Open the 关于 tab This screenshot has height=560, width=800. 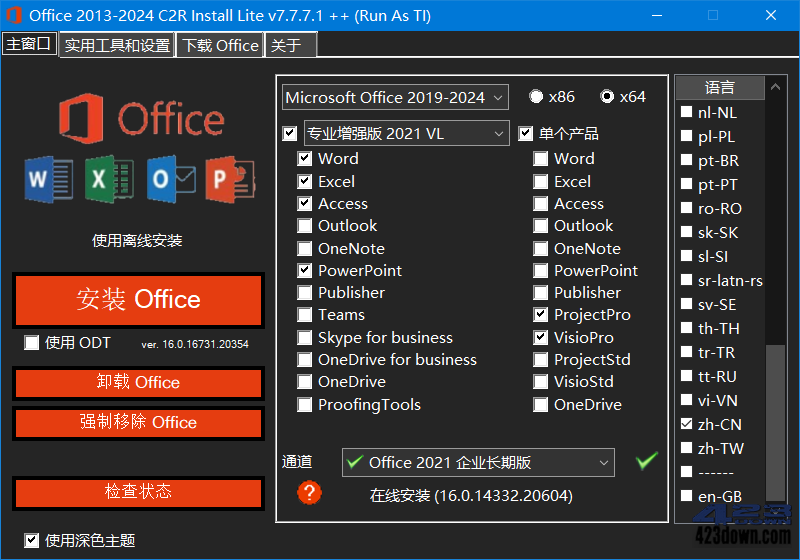(x=291, y=45)
